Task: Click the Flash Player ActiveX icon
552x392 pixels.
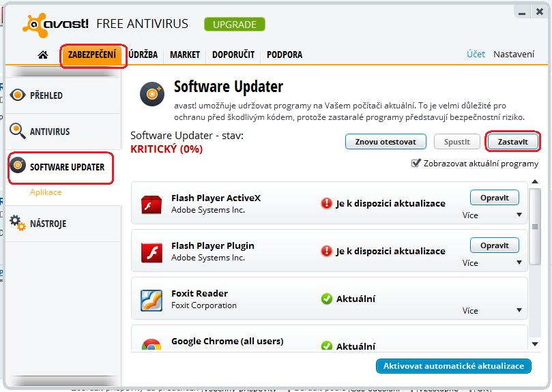Action: (x=151, y=205)
